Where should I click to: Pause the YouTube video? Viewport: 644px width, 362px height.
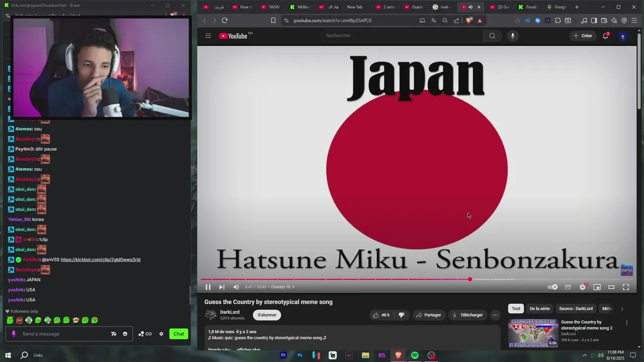(208, 287)
